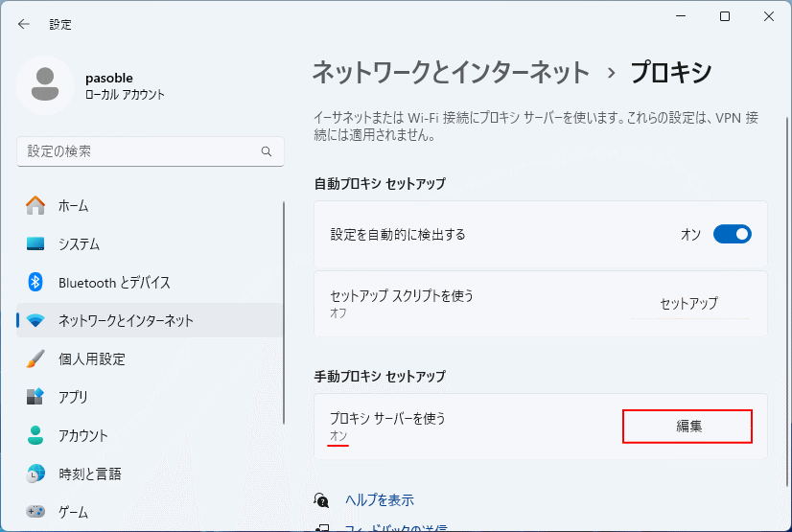The height and width of the screenshot is (532, 792).
Task: Click the Apps icon in the sidebar
Action: [35, 397]
